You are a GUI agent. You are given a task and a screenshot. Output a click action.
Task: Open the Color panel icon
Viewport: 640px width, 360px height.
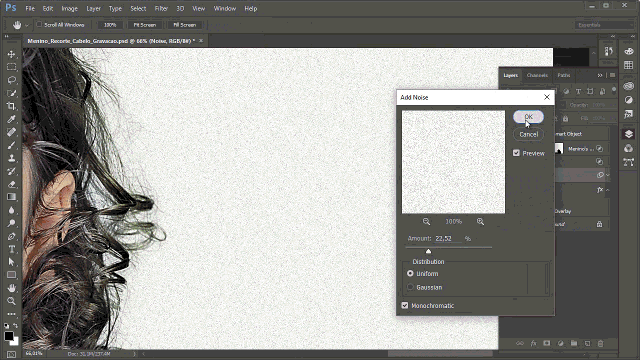pyautogui.click(x=629, y=51)
